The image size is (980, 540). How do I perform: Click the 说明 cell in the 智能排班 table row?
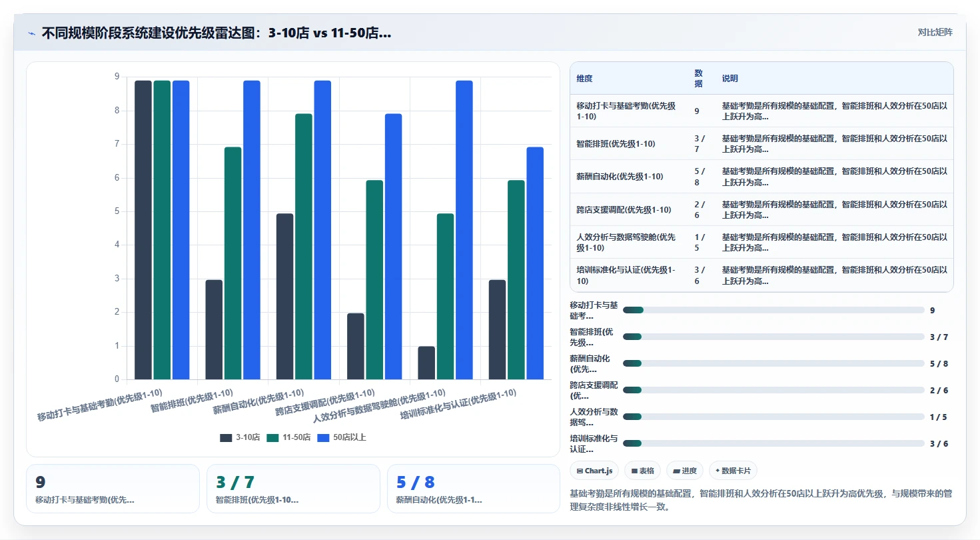pos(834,143)
